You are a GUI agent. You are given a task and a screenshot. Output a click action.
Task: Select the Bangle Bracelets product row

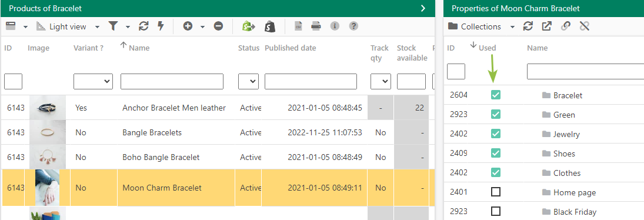pyautogui.click(x=217, y=132)
